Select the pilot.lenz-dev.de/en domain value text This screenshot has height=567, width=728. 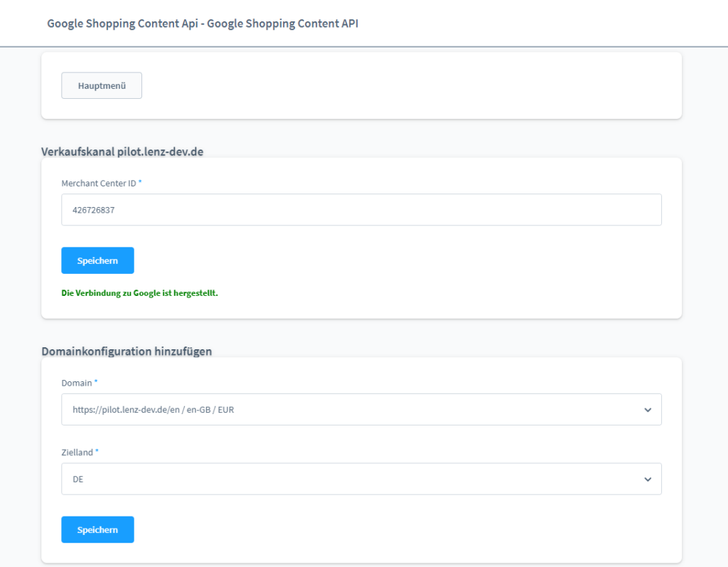pos(153,409)
